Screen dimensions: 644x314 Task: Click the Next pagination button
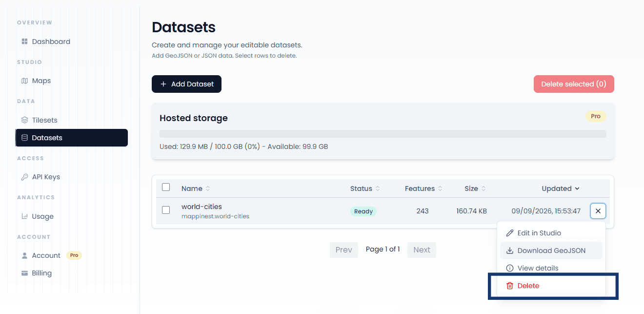(x=422, y=250)
